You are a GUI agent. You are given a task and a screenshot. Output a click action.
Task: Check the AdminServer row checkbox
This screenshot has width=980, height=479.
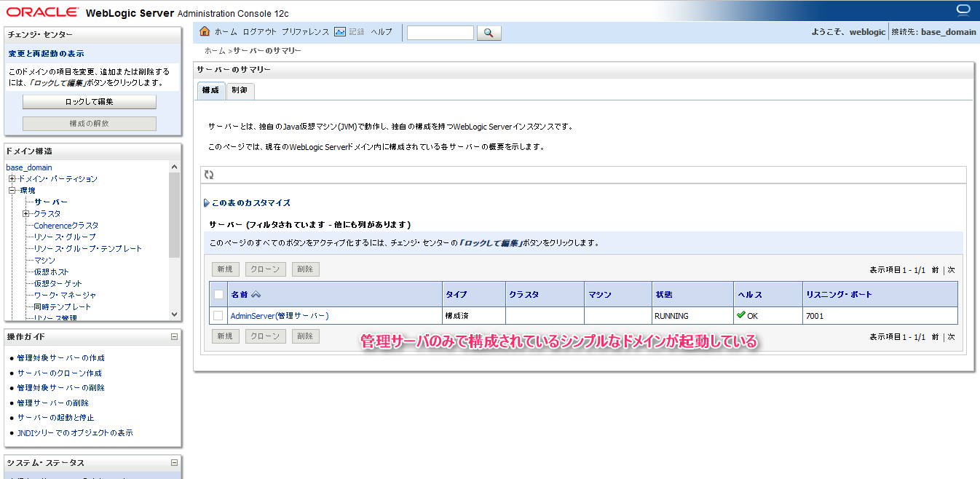(218, 316)
